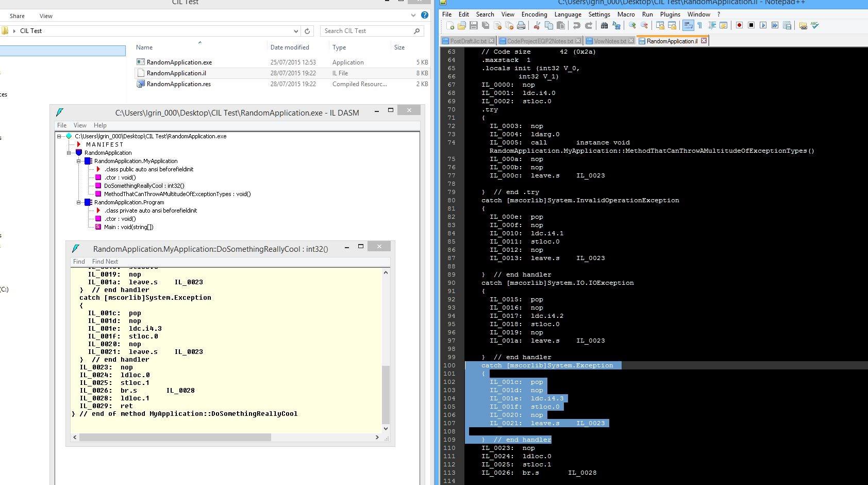
Task: Click the Save icon in Notepad++ toolbar
Action: pyautogui.click(x=473, y=25)
